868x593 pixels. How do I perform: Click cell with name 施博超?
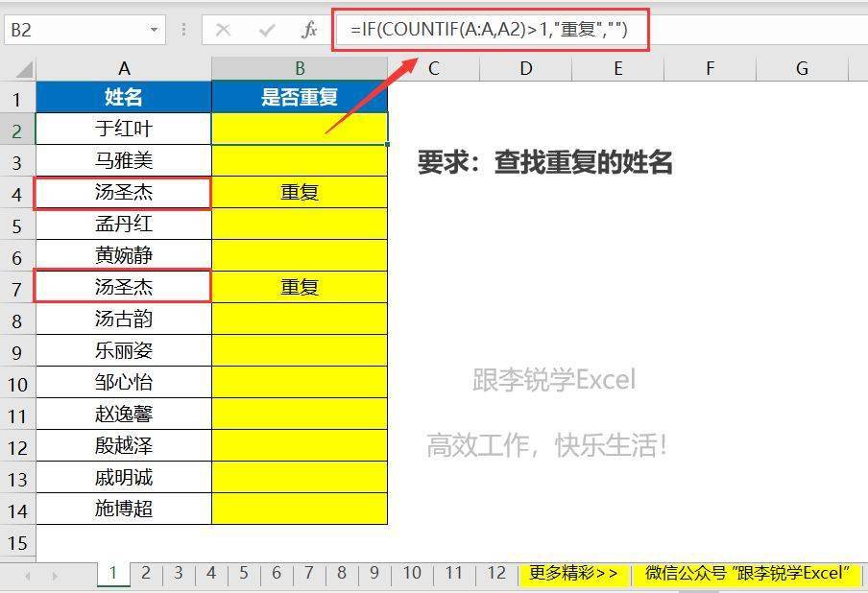[x=124, y=509]
